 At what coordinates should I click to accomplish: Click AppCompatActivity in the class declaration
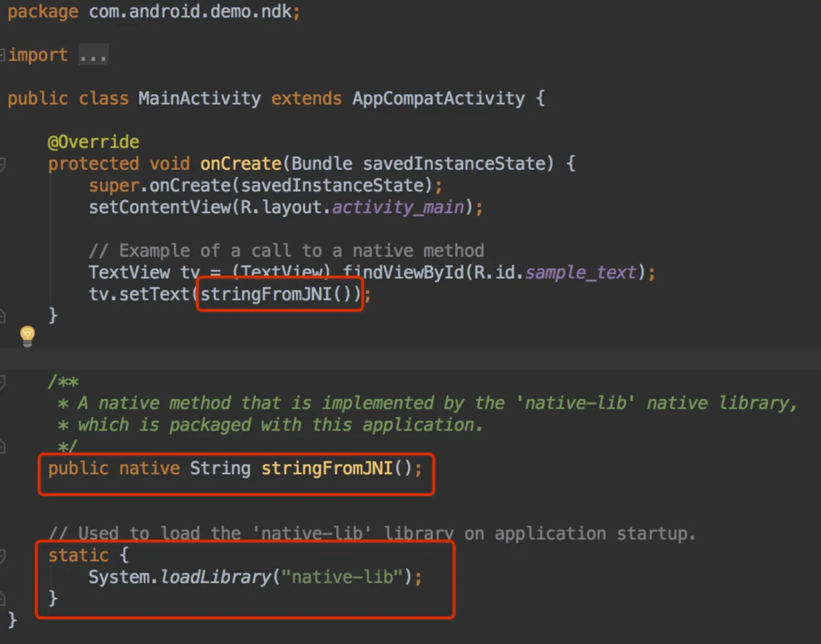point(438,98)
